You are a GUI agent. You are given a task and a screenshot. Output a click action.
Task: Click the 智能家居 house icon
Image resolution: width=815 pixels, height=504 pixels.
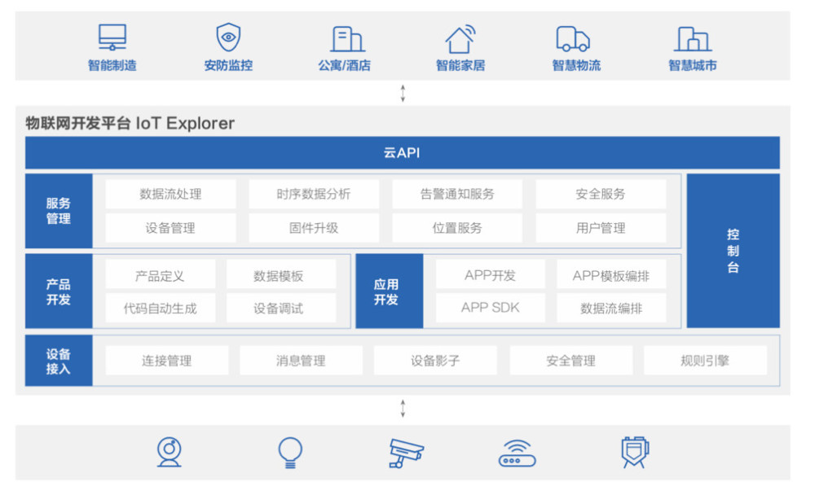(x=460, y=38)
